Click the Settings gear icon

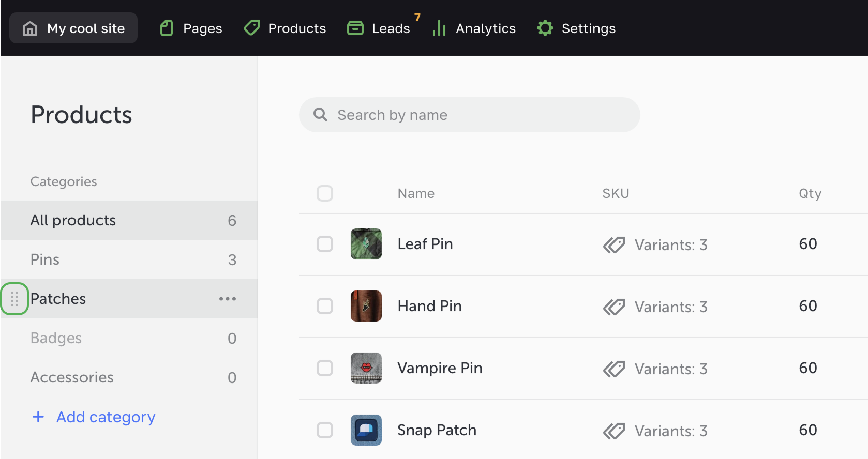pyautogui.click(x=545, y=28)
